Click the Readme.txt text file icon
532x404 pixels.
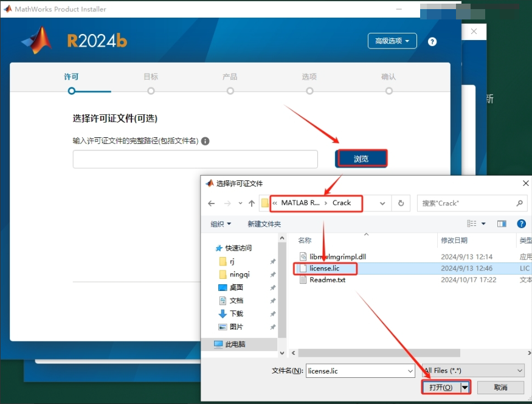[303, 280]
